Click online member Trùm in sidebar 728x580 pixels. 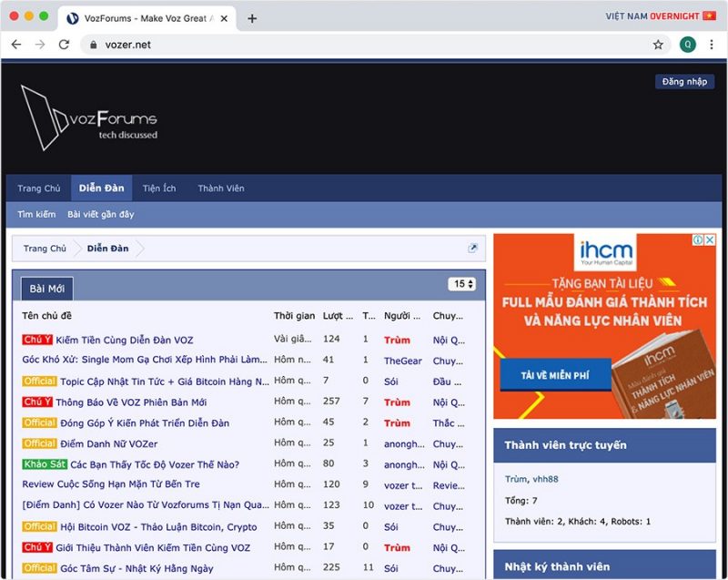(x=516, y=479)
